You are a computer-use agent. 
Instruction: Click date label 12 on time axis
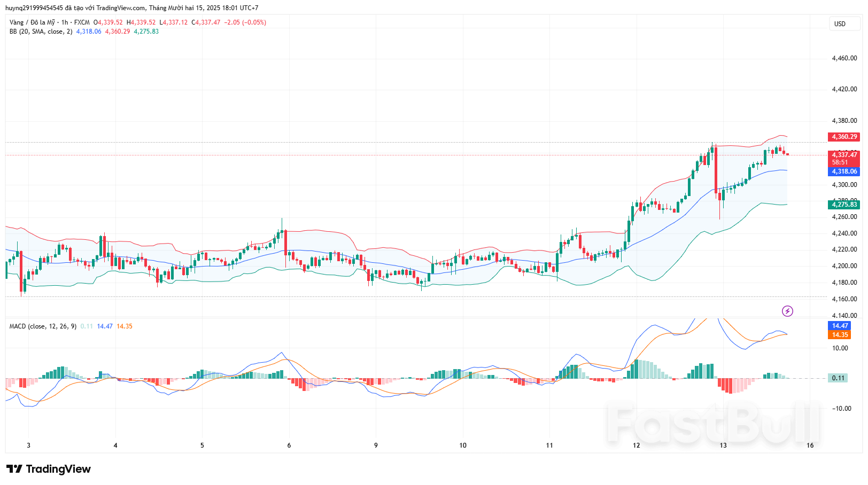636,445
